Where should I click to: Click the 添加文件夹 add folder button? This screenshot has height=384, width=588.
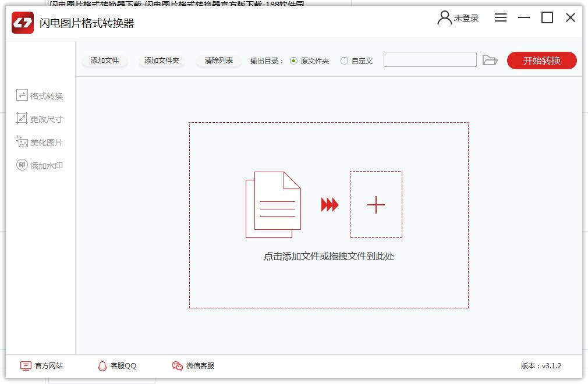(161, 60)
